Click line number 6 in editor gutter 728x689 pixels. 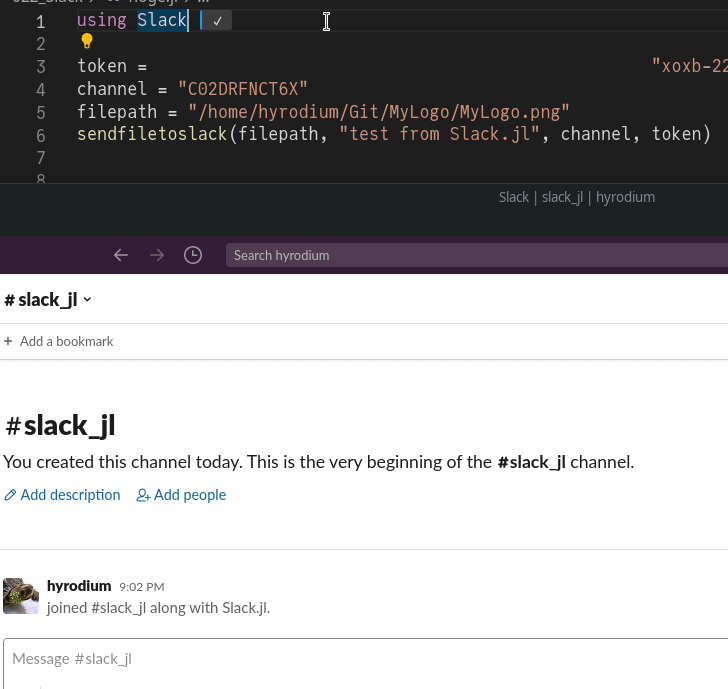point(40,135)
